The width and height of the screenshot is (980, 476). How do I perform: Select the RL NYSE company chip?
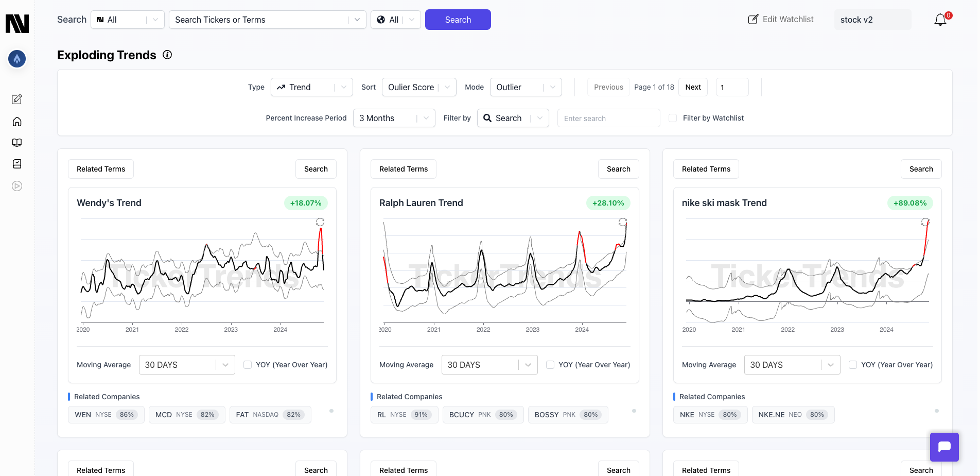click(x=405, y=415)
